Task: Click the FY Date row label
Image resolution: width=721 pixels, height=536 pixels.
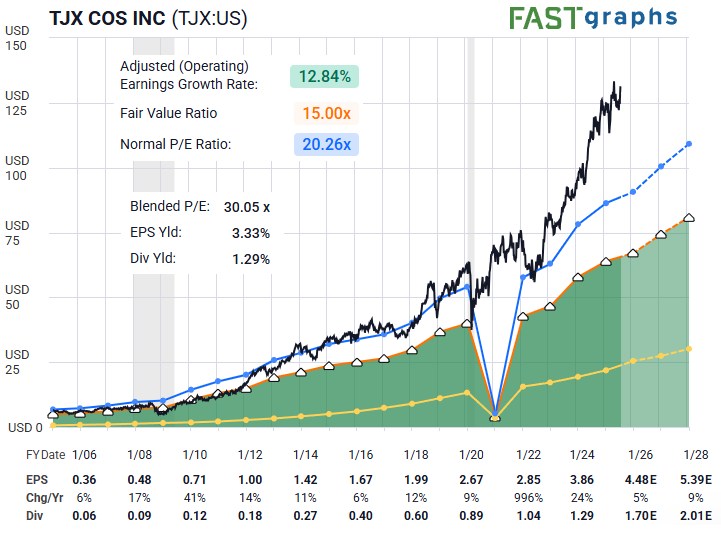Action: 45,455
